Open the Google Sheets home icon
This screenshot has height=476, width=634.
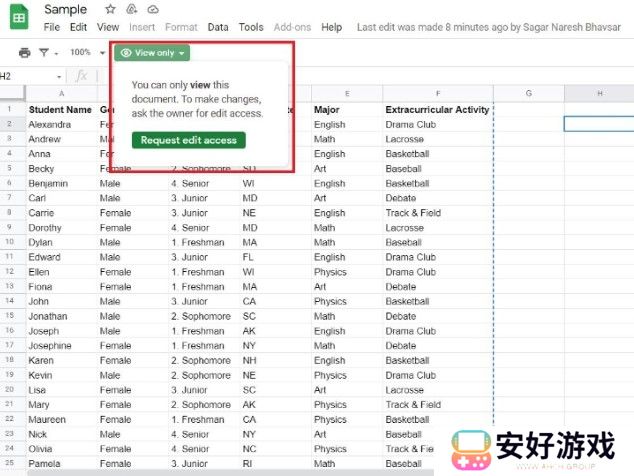pyautogui.click(x=19, y=17)
